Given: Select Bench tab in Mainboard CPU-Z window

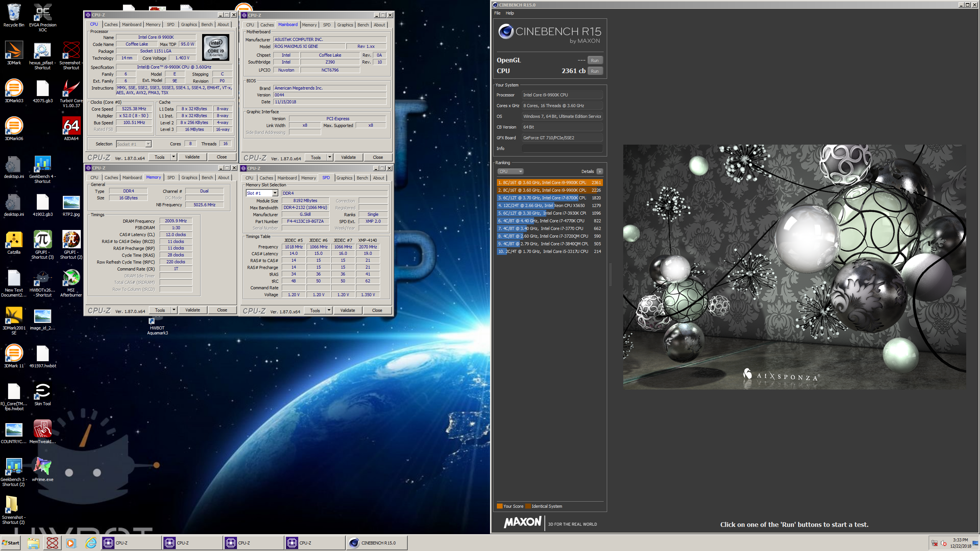Looking at the screenshot, I should pos(363,25).
